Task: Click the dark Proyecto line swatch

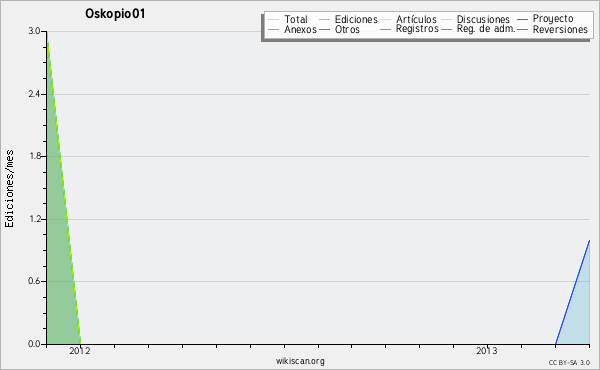Action: pos(522,20)
